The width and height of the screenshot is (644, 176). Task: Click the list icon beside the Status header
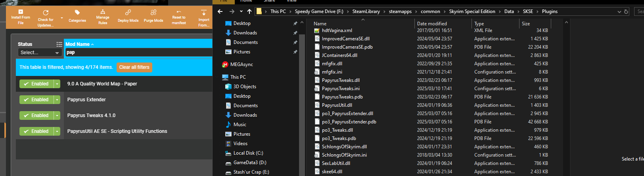pos(59,44)
